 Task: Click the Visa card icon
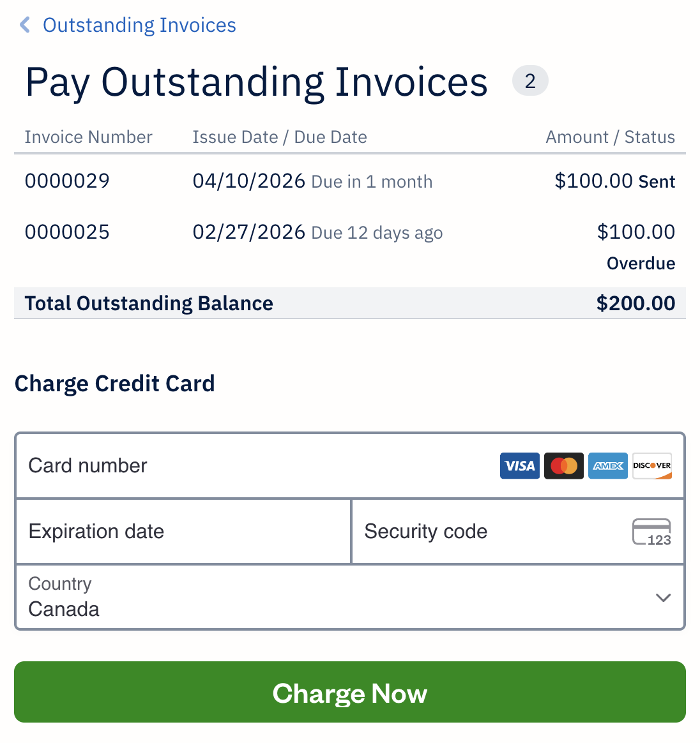[x=519, y=465]
